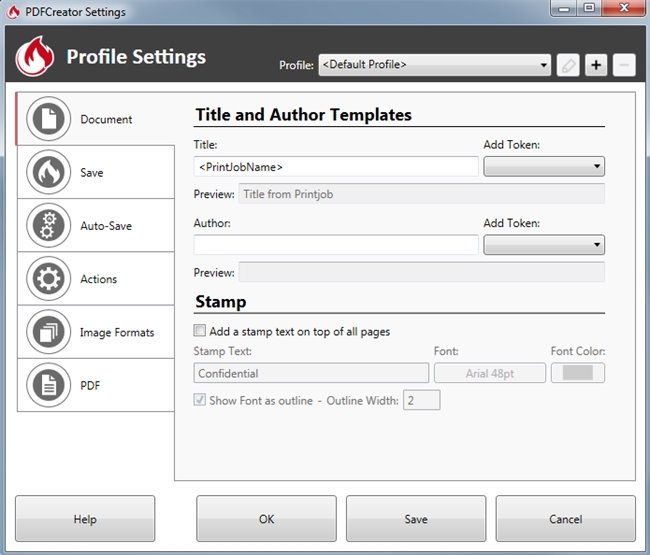Expand the Title Add Token dropdown

tap(543, 167)
